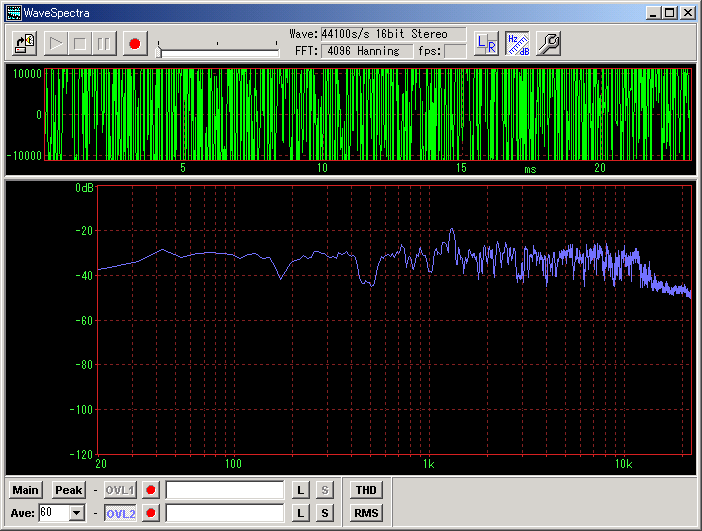Viewport: 702px width, 531px height.
Task: Toggle the Peak hold button
Action: tap(68, 490)
